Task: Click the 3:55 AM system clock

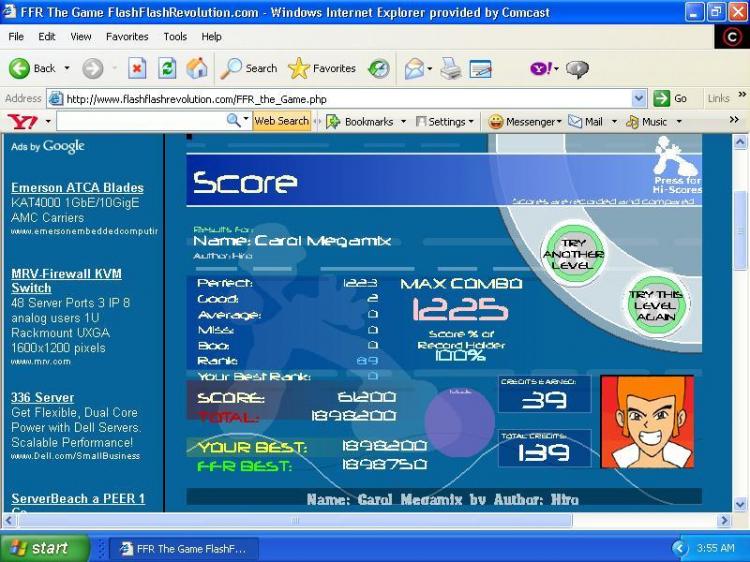Action: coord(715,548)
